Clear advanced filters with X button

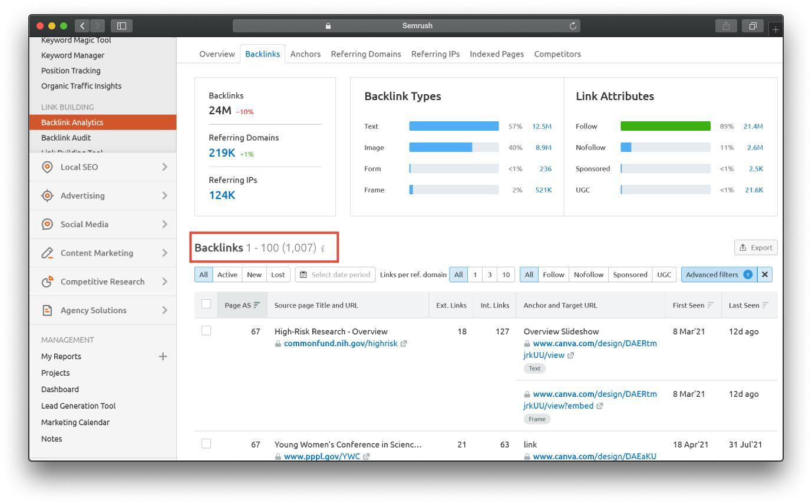(x=764, y=274)
